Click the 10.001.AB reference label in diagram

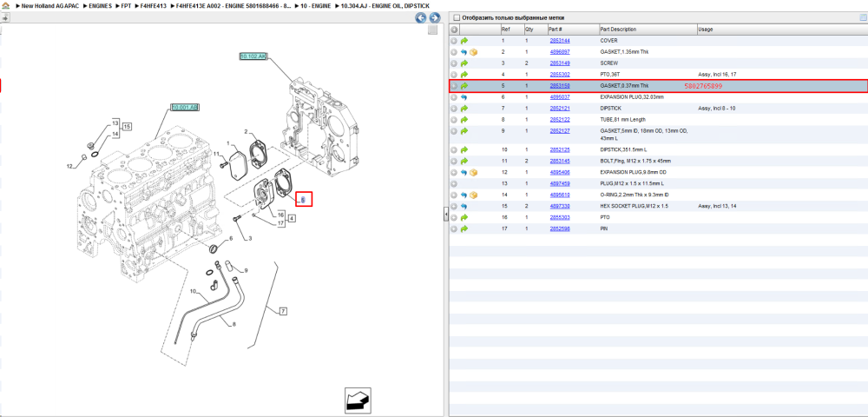pos(185,107)
